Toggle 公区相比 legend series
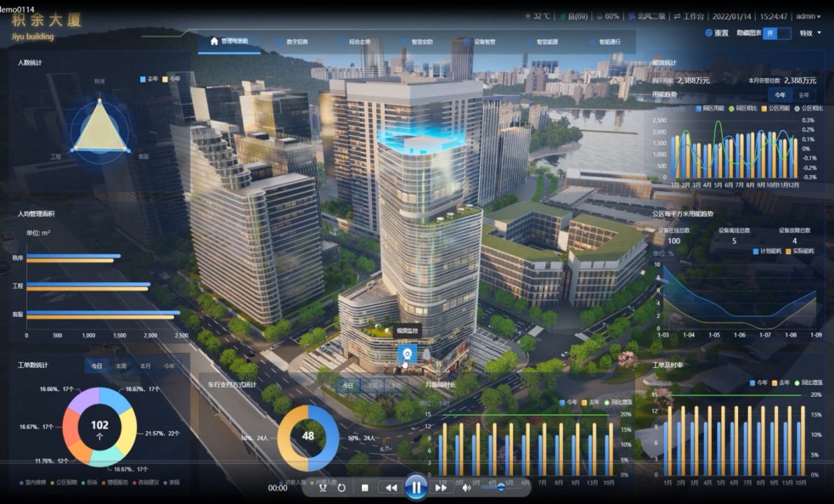 [809, 108]
